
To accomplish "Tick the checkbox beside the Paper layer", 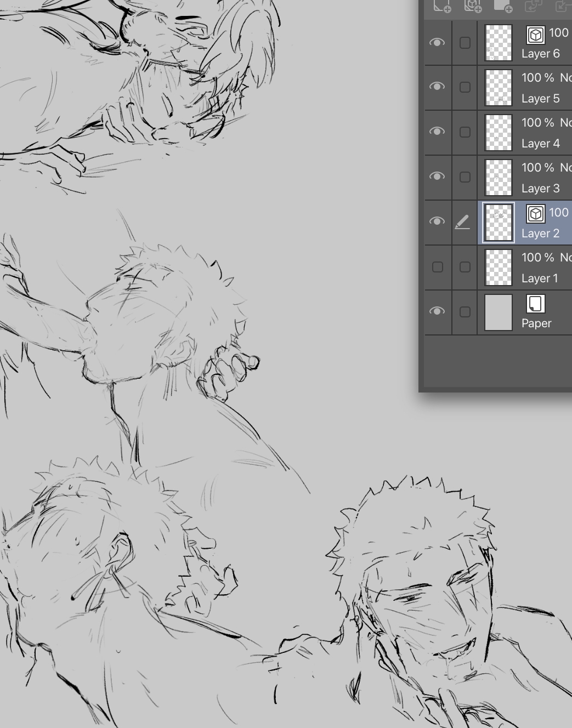I will 465,312.
